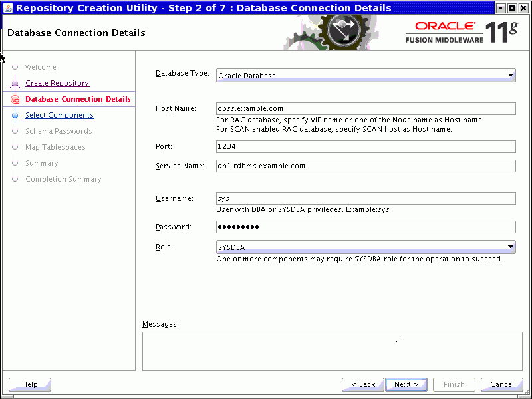532x399 pixels.
Task: Click the Schema Passwords step circle icon
Action: tap(15, 131)
